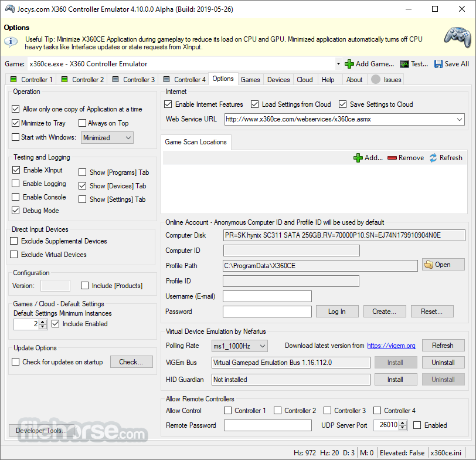The width and height of the screenshot is (476, 460).
Task: Check Show [Programs] Tab
Action: pos(82,172)
